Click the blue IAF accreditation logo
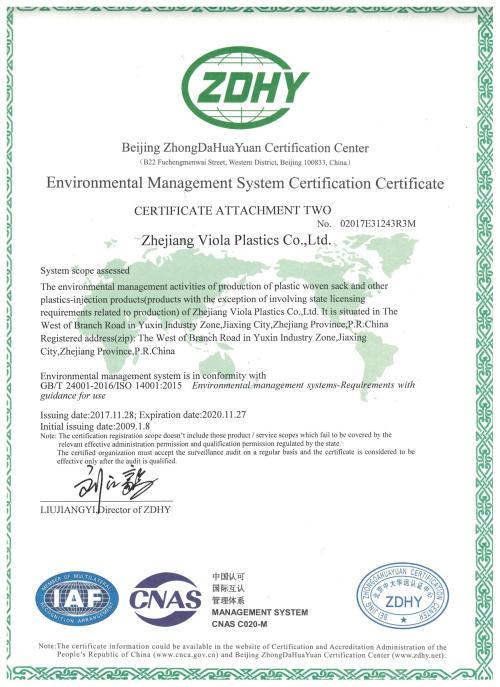Image resolution: width=500 pixels, height=687 pixels. click(77, 598)
